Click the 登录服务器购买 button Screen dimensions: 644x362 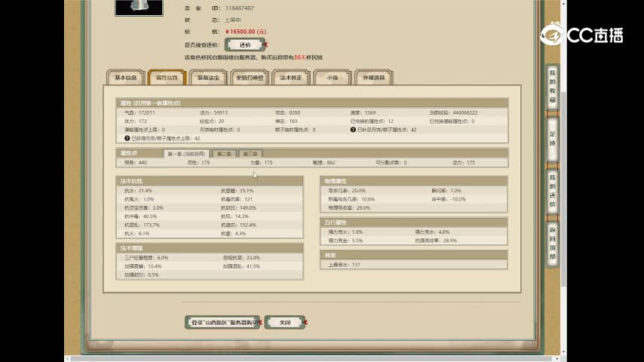coord(222,323)
